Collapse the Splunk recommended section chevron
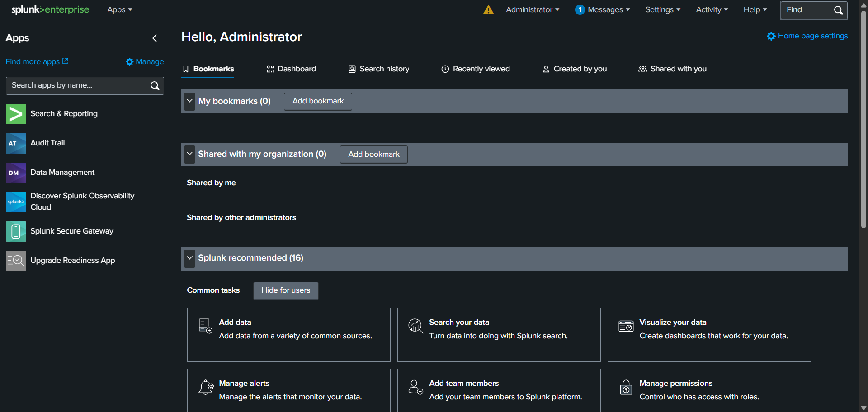This screenshot has height=412, width=868. point(190,258)
